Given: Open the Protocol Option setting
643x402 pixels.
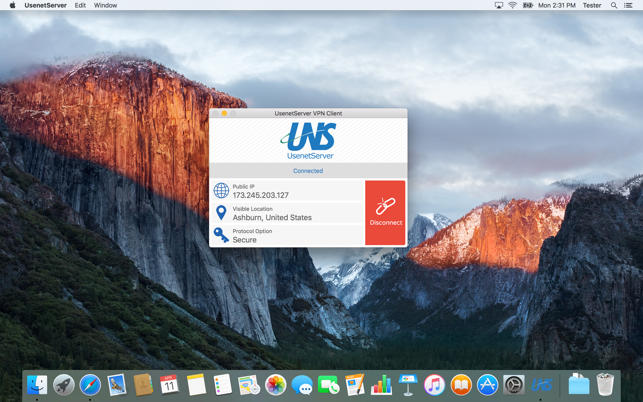Looking at the screenshot, I should point(287,236).
